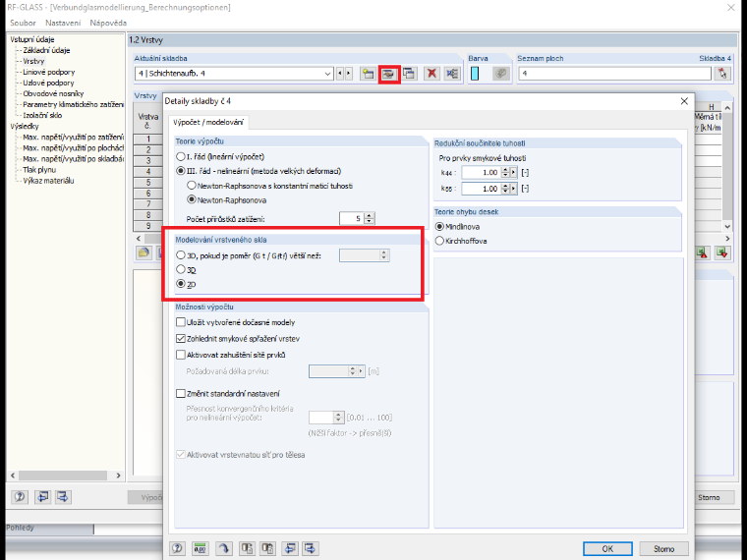Viewport: 747px width, 560px height.
Task: Click the import icon with green arrow
Action: tap(722, 252)
